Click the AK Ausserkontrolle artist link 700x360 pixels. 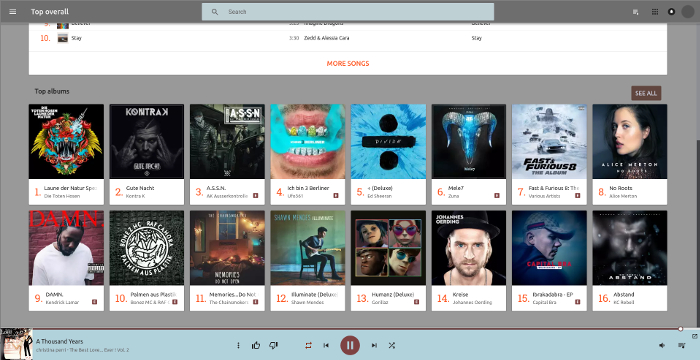coord(227,196)
